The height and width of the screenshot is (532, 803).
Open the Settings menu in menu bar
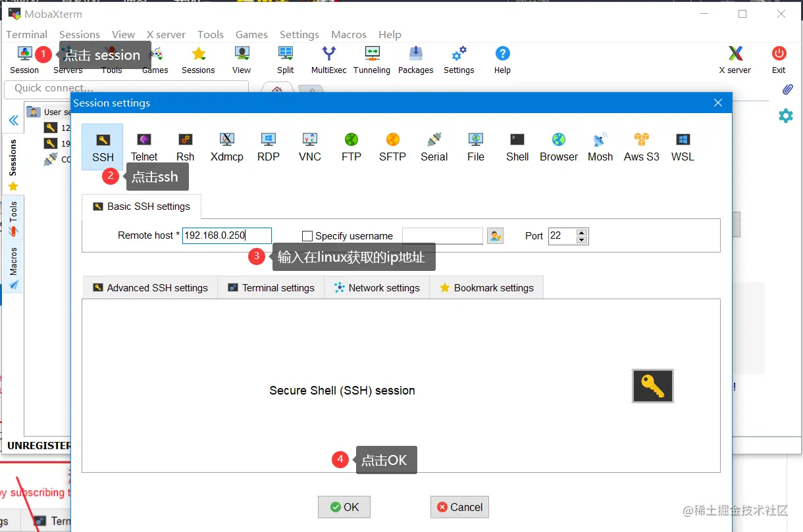tap(299, 34)
